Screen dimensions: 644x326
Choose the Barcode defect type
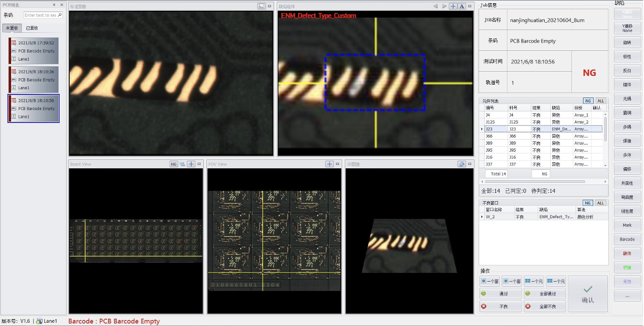[627, 240]
